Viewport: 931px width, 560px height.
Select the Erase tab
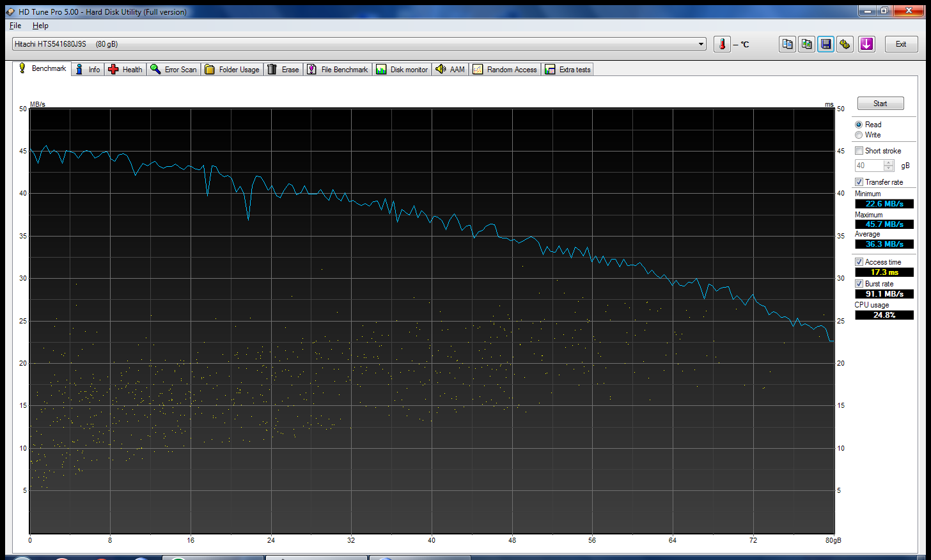coord(283,70)
